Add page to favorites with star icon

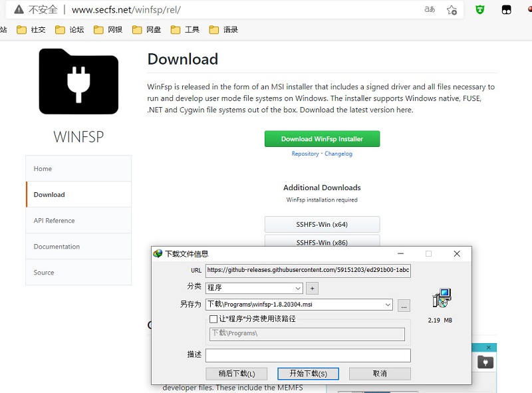(x=452, y=10)
